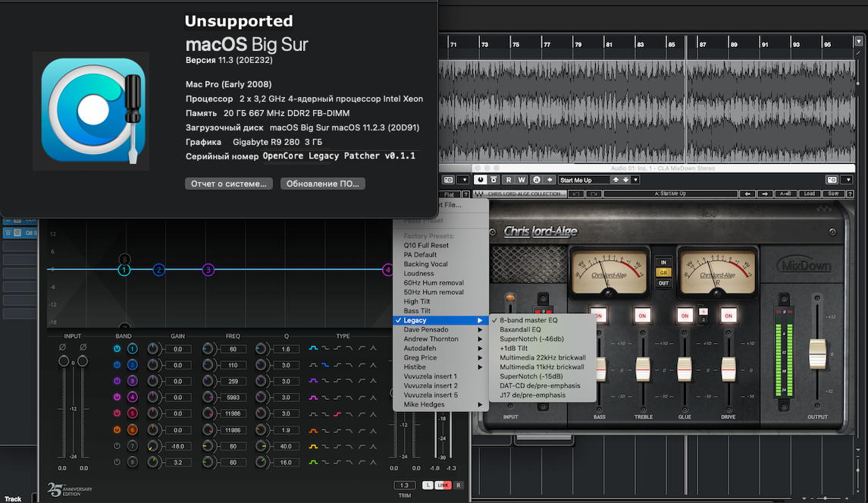Click the OUTPUT fader handle
The image size is (868, 503).
(816, 354)
